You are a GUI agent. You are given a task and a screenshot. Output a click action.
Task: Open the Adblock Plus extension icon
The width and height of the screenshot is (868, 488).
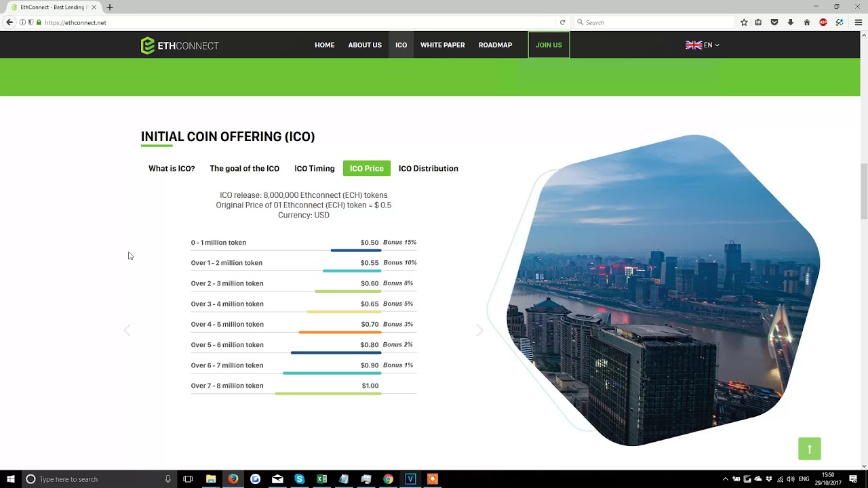[823, 22]
